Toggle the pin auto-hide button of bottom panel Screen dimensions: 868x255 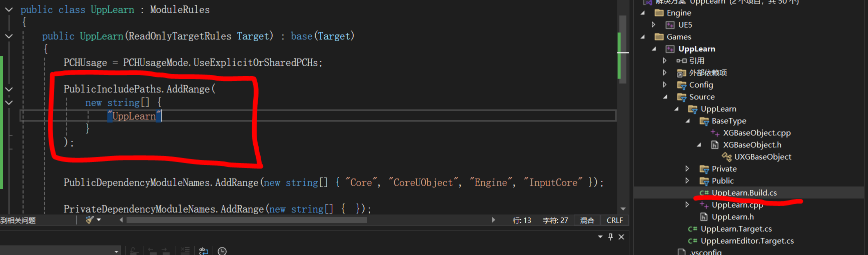tap(610, 237)
